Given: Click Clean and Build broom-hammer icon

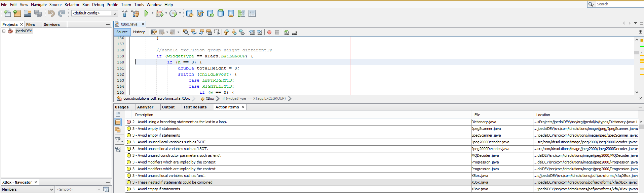Looking at the screenshot, I should tap(136, 13).
